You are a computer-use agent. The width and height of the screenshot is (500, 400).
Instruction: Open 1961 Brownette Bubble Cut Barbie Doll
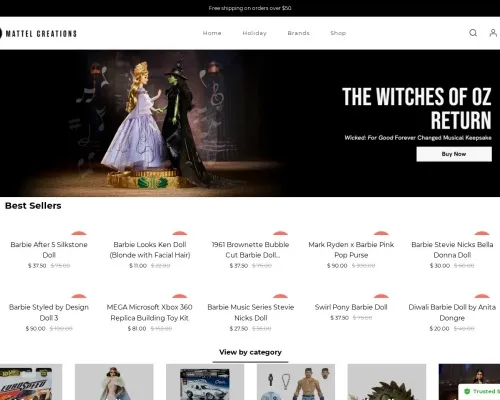[x=251, y=250]
